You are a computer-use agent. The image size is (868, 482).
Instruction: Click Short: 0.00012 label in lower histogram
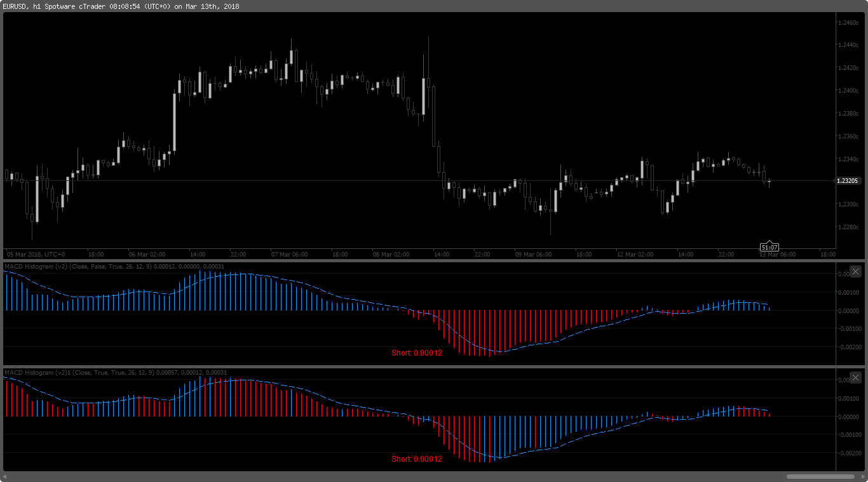[x=417, y=459]
